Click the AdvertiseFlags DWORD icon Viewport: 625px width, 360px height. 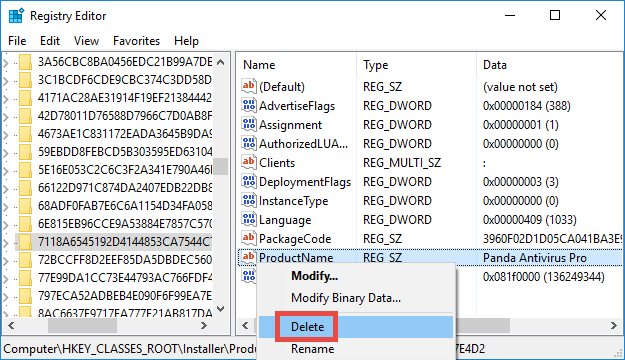tap(249, 105)
